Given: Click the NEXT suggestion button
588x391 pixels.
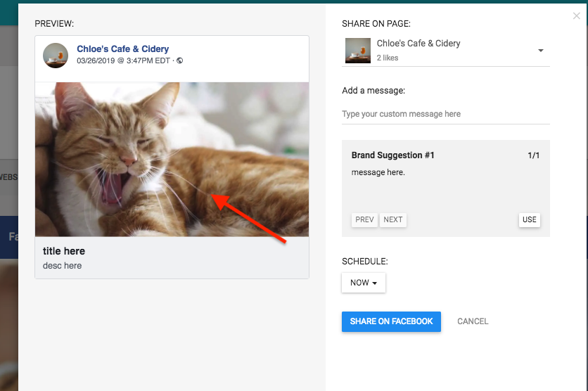Looking at the screenshot, I should (392, 219).
